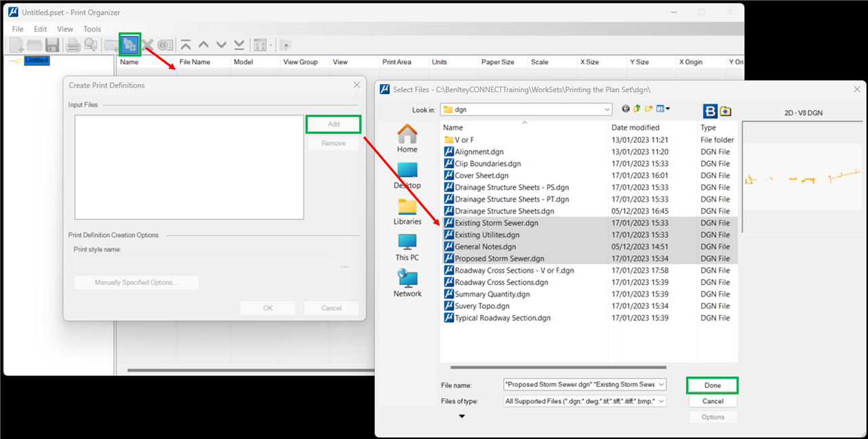Go to Home in the places sidebar
The height and width of the screenshot is (439, 868).
(x=407, y=138)
